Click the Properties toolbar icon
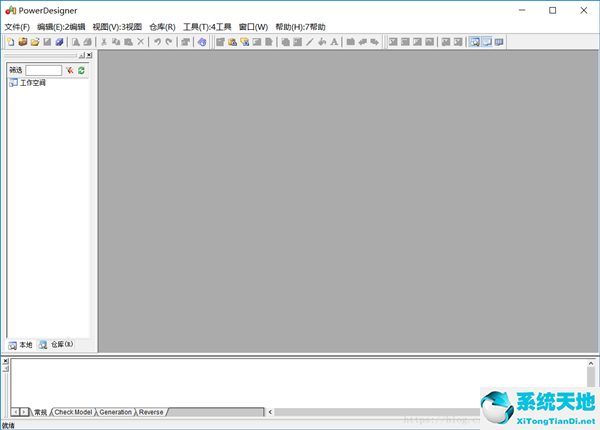This screenshot has height=430, width=600. [186, 42]
